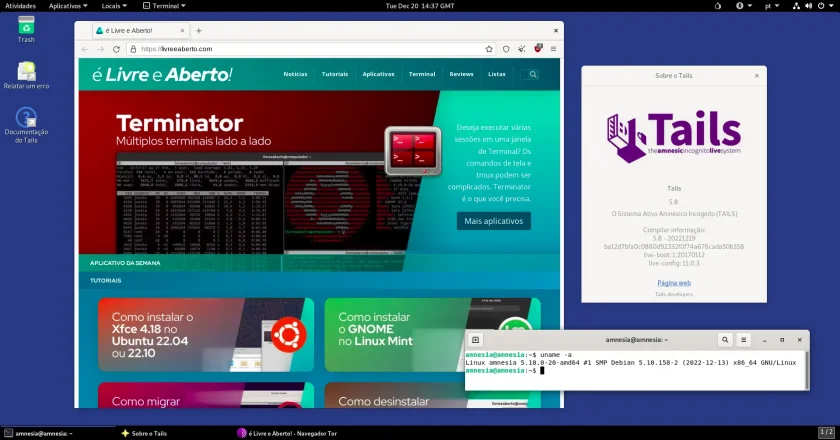Viewport: 840px width, 440px height.
Task: Expand the Locais menu
Action: [x=114, y=6]
